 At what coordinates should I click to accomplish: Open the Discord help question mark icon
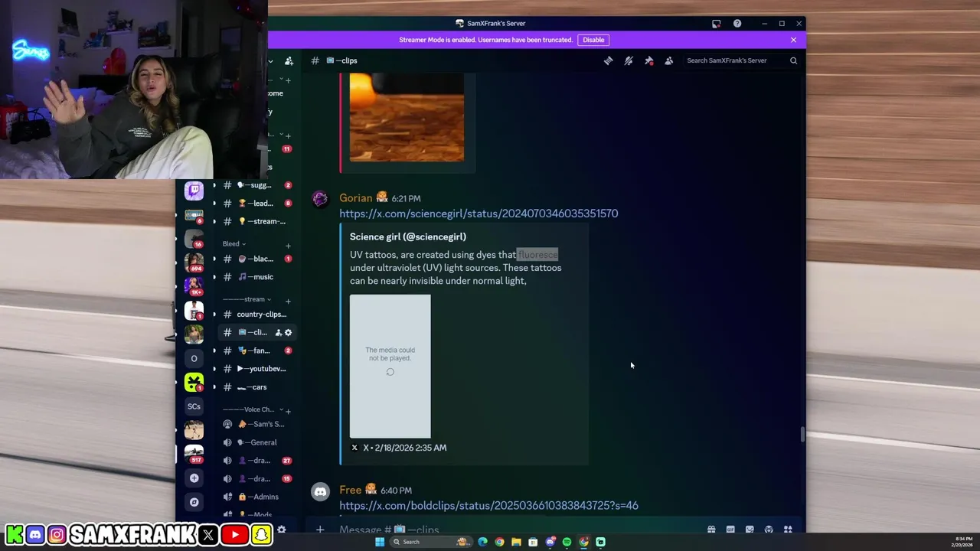[x=737, y=24]
